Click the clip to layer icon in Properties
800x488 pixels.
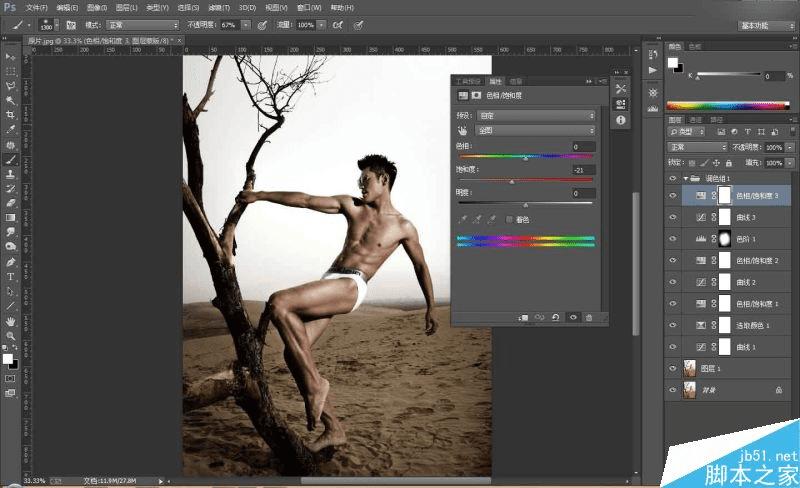click(523, 318)
